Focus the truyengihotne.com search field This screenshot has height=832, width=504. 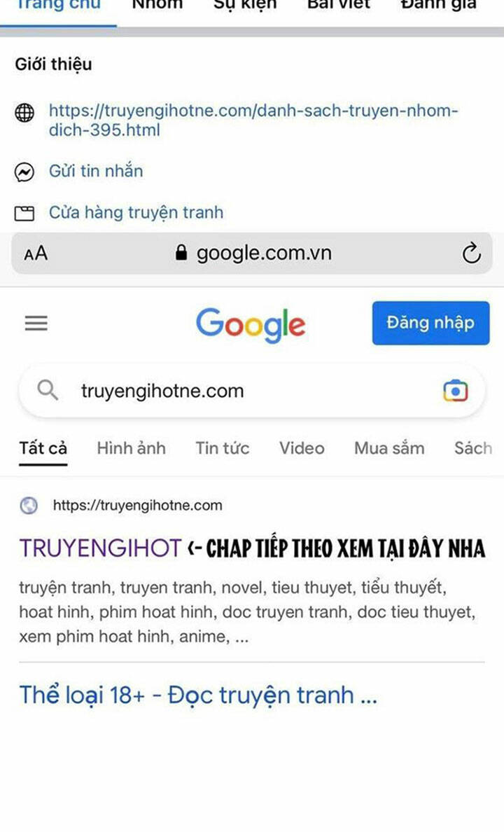click(x=252, y=391)
